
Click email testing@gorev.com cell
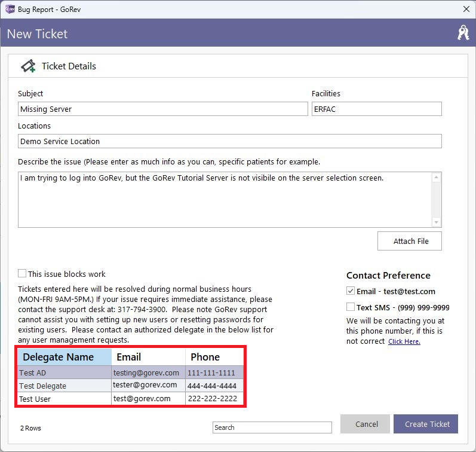pos(149,372)
